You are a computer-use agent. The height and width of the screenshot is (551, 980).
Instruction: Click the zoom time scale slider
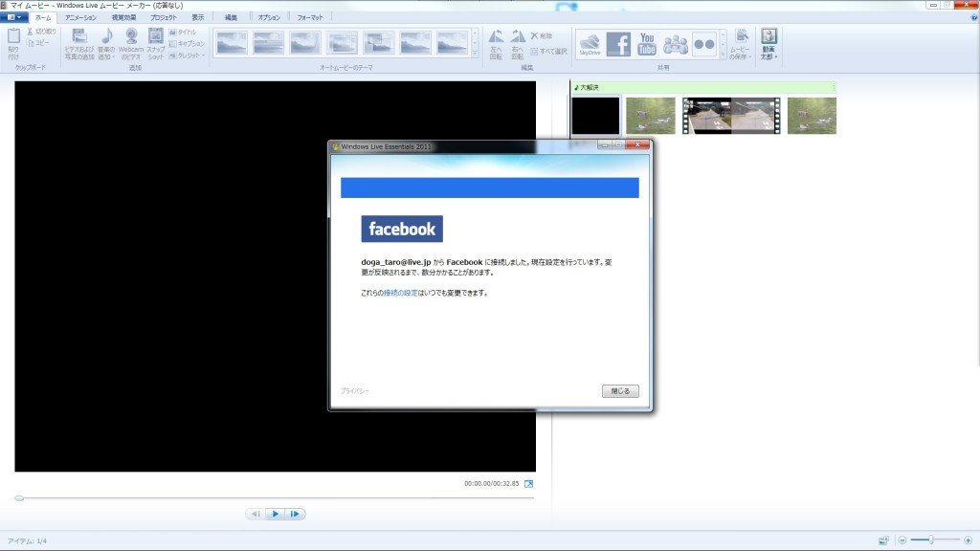tap(930, 540)
